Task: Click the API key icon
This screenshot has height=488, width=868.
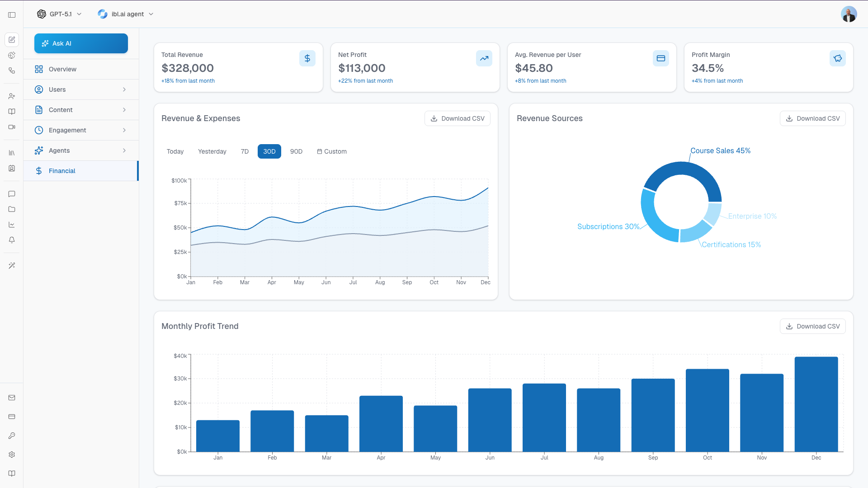Action: (12, 436)
